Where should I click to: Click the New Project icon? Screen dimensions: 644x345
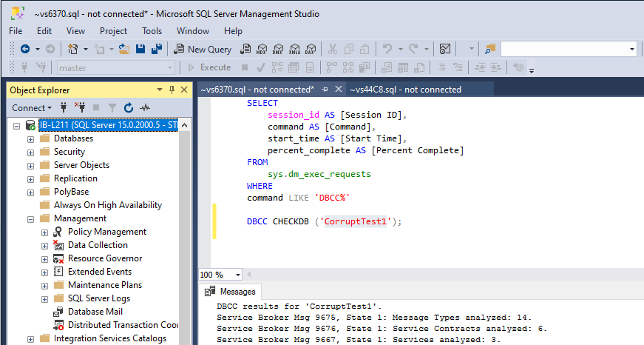[x=73, y=50]
